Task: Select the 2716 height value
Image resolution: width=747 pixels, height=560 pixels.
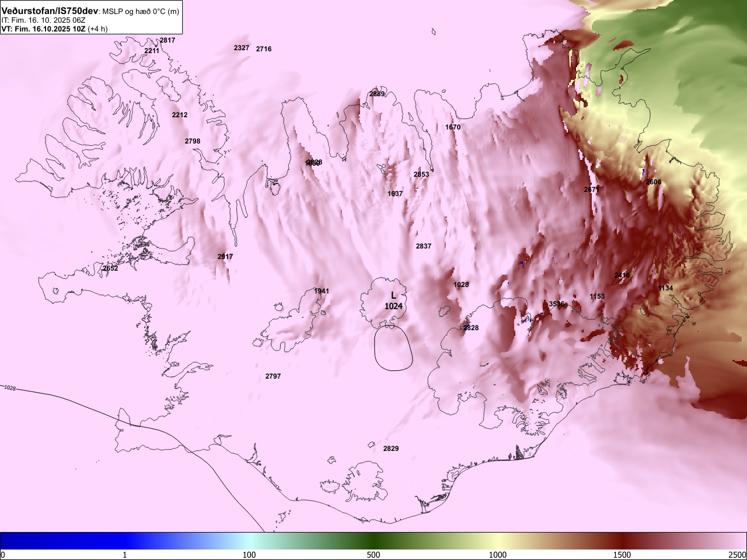Action: [264, 49]
